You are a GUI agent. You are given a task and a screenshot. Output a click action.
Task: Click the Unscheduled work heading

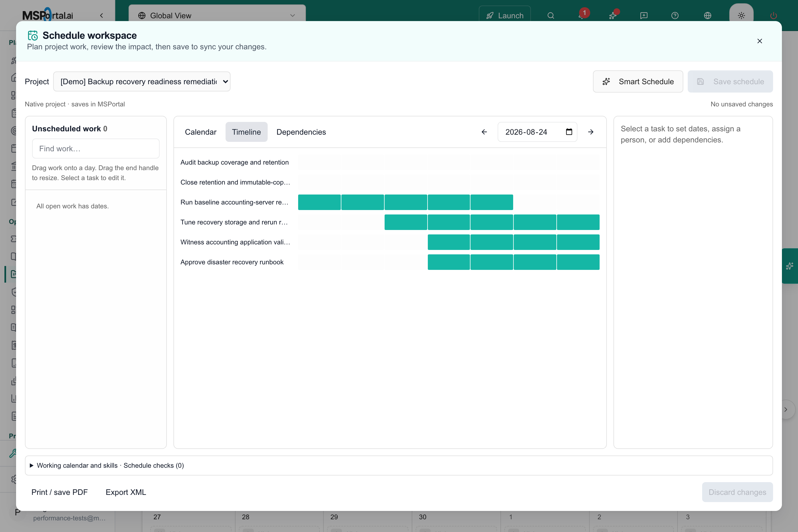70,129
